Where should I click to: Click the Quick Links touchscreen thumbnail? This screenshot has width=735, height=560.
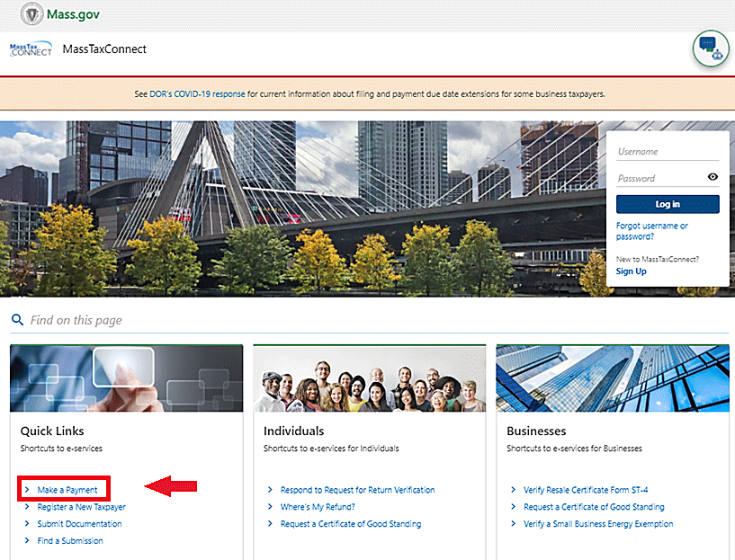coord(126,378)
